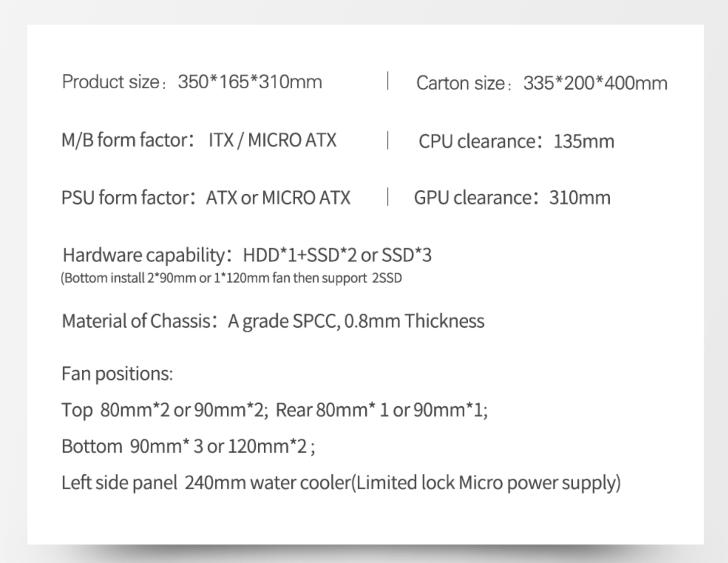728x563 pixels.
Task: Click the bottom install fan note in small print
Action: coord(231,278)
